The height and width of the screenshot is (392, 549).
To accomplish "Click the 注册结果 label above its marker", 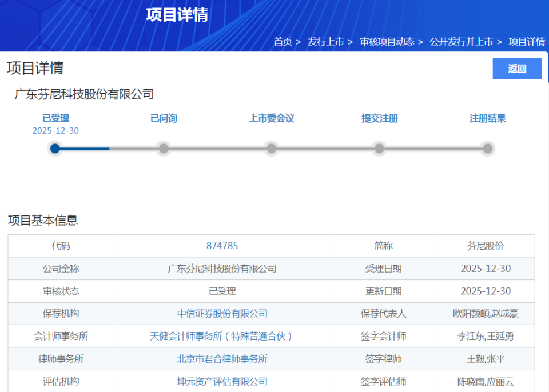I will [488, 118].
